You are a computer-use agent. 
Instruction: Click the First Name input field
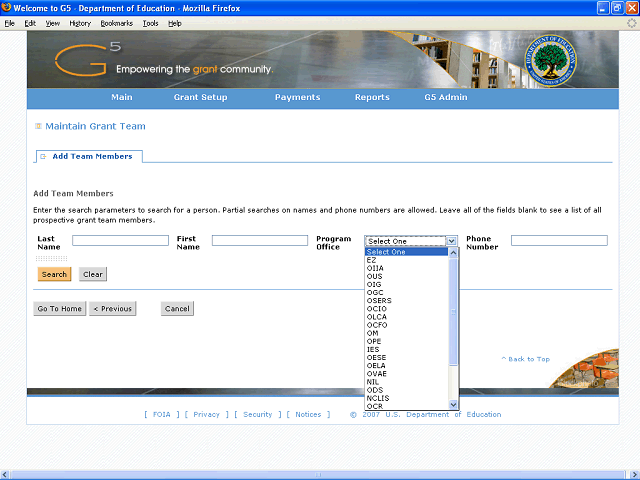click(x=260, y=240)
